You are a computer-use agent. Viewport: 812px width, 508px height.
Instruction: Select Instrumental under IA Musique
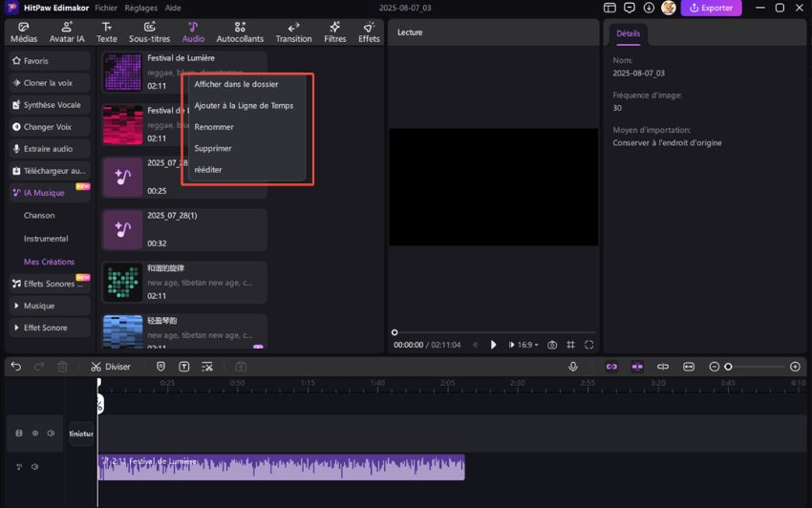(x=46, y=239)
